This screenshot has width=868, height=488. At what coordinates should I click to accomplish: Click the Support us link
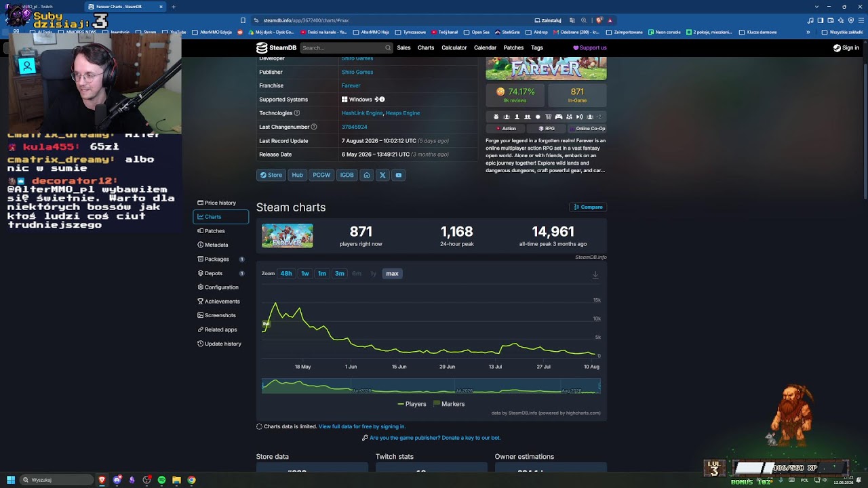pyautogui.click(x=590, y=48)
